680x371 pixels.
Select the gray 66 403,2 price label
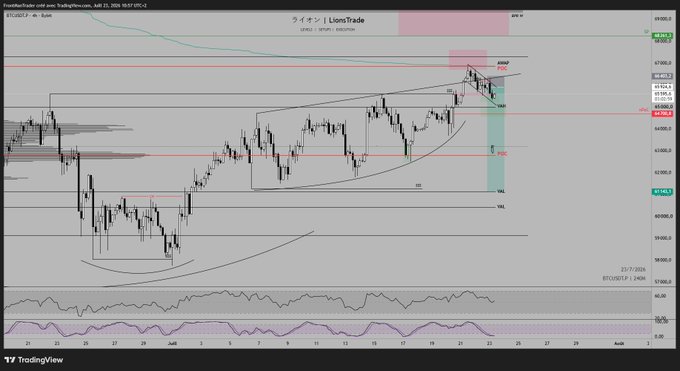[662, 76]
